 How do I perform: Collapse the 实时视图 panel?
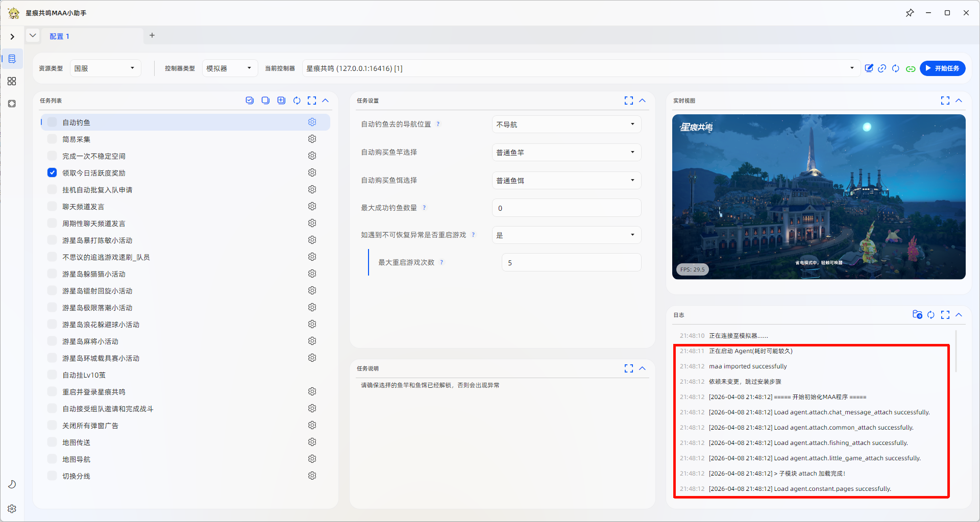[959, 101]
